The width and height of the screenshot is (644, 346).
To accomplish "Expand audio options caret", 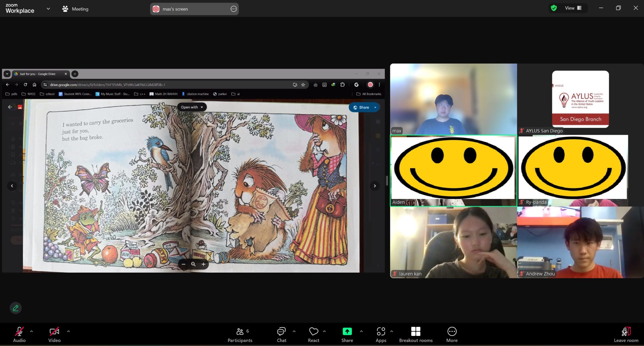I will [31, 331].
